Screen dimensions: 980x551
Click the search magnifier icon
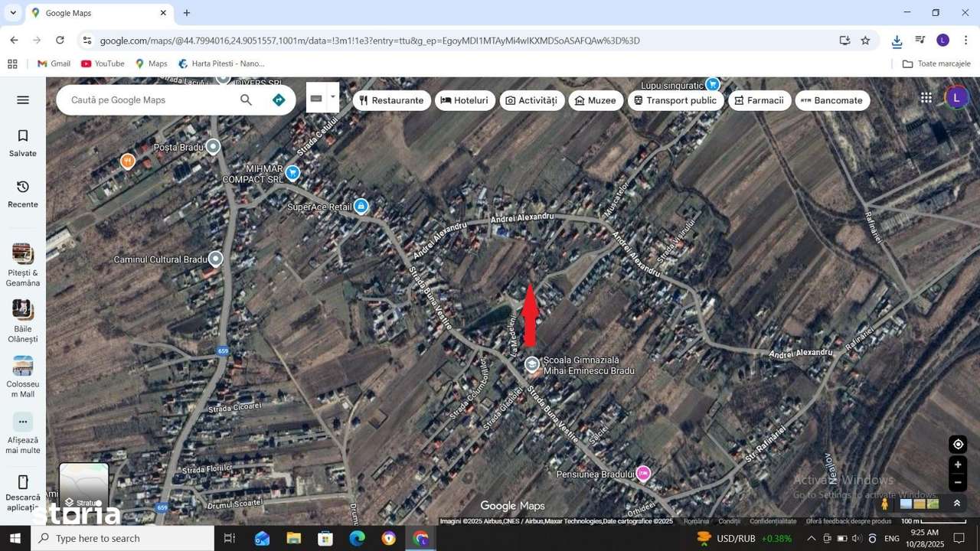point(246,99)
